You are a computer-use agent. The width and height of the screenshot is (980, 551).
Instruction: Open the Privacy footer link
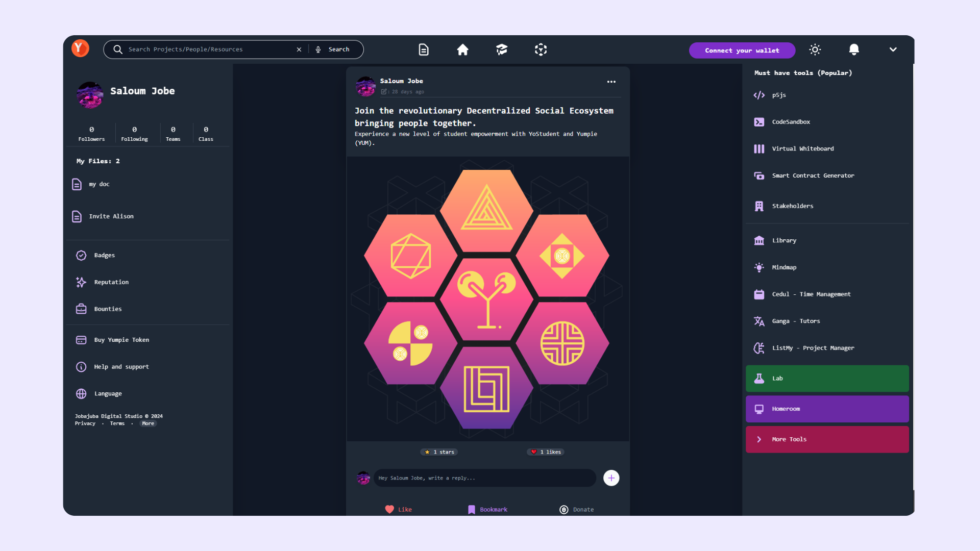(x=85, y=423)
